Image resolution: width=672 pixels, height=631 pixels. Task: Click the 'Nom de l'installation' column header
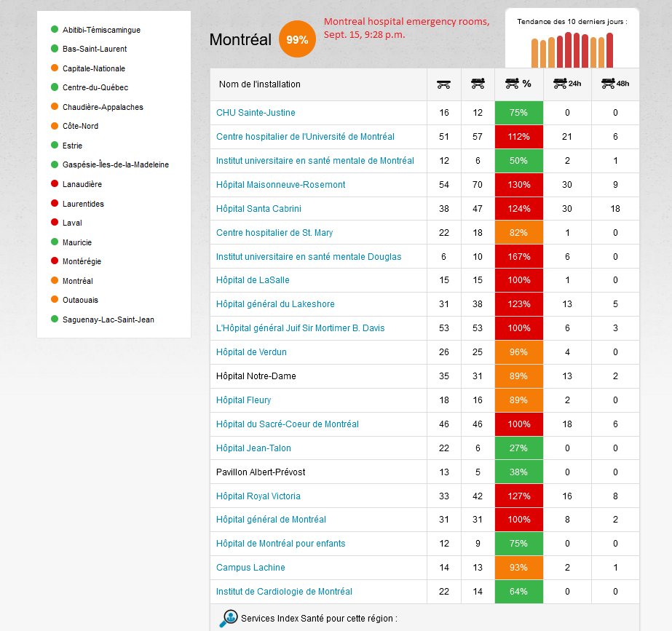pyautogui.click(x=260, y=84)
